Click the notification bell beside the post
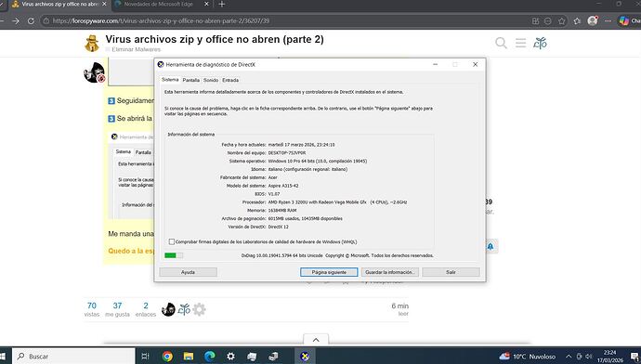Screen dimensions: 641x364 point(491,246)
